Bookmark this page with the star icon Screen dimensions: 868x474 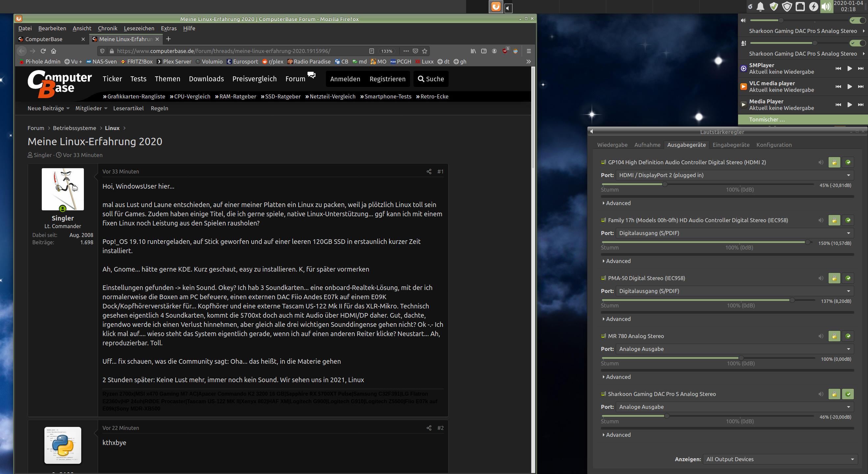click(x=425, y=51)
